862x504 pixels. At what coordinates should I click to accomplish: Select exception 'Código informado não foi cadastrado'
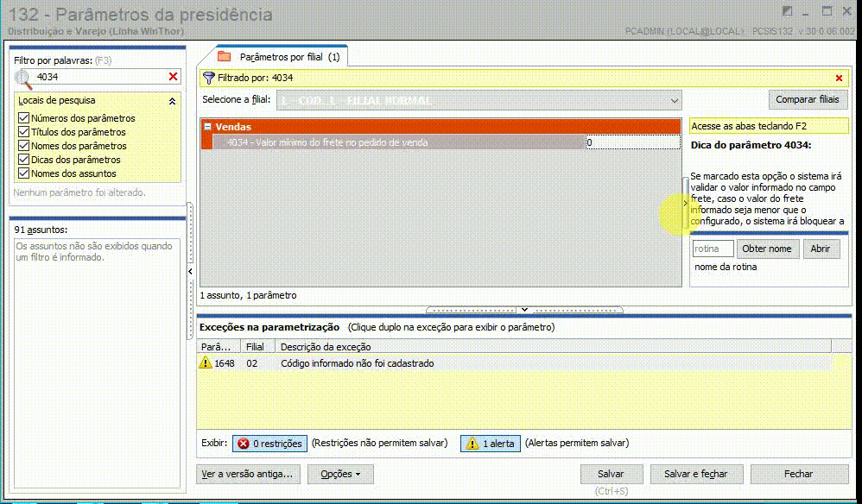[x=515, y=363]
